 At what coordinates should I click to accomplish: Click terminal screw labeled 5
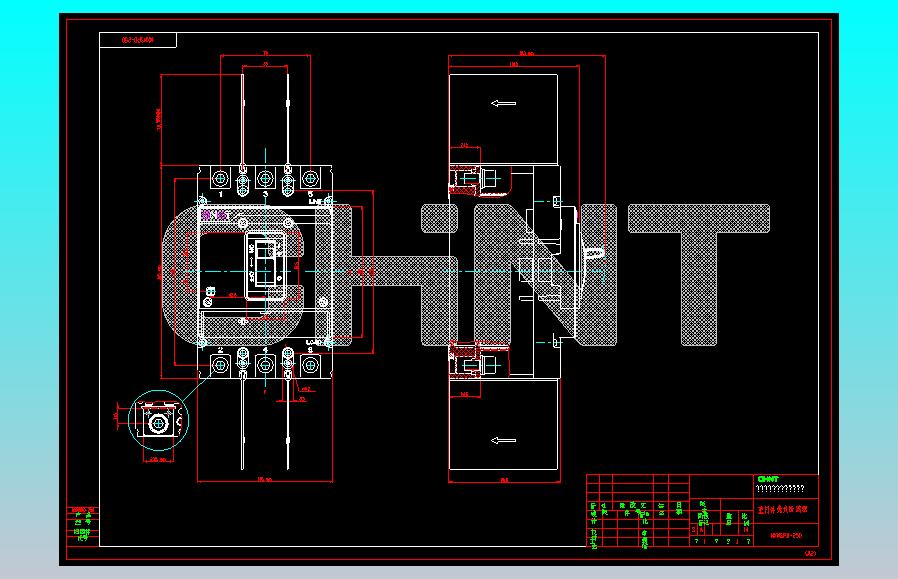point(310,179)
